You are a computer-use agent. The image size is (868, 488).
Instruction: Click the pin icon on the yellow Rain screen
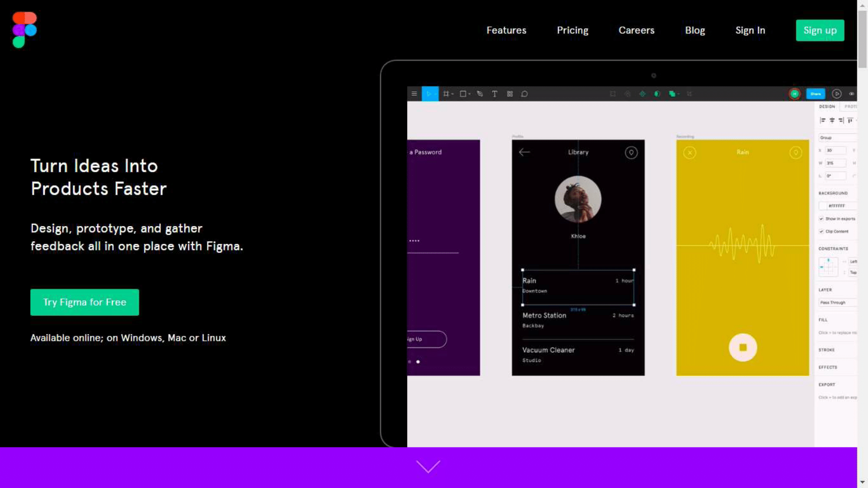(796, 153)
